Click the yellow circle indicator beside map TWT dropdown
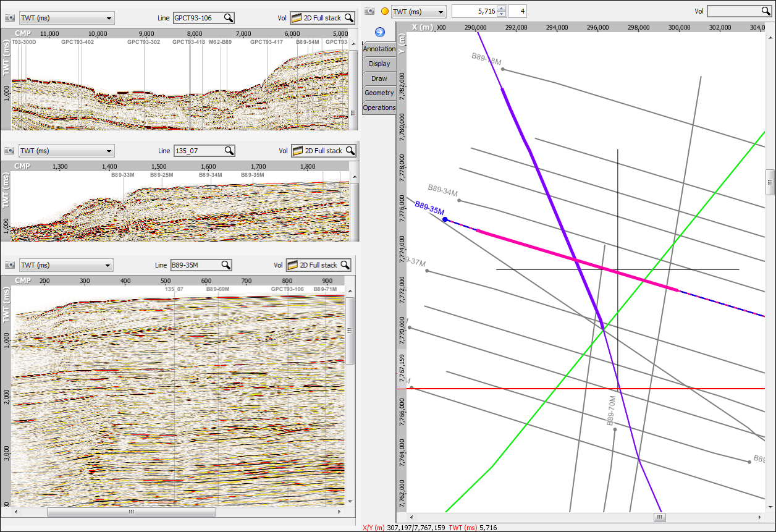 [x=384, y=11]
